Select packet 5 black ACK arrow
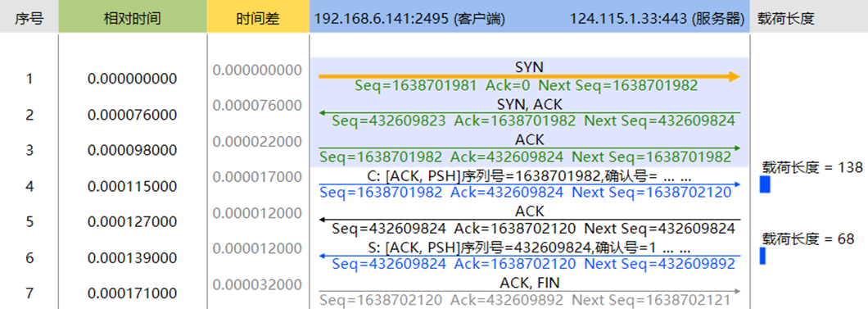The image size is (868, 309). click(529, 220)
